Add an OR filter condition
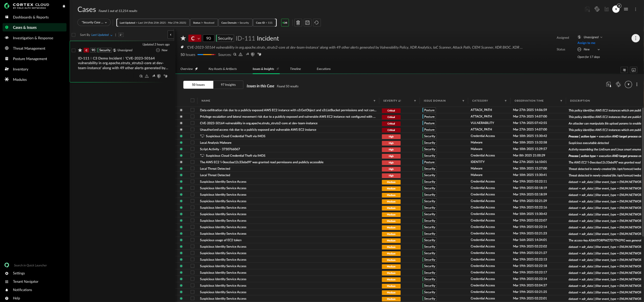 [285, 23]
